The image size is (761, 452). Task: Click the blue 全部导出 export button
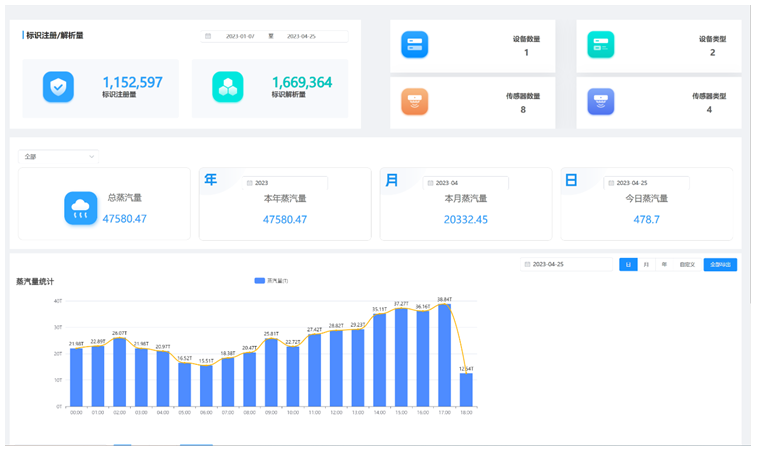tap(720, 265)
